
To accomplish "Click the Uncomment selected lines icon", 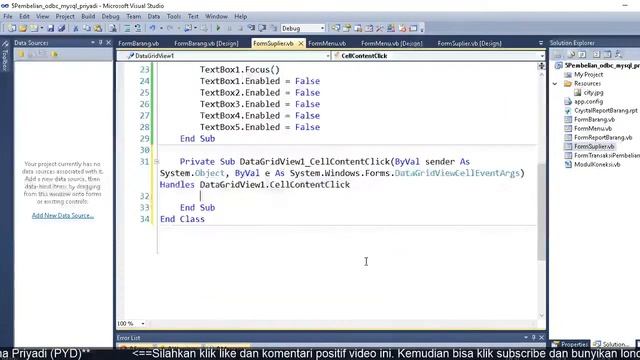I will (x=138, y=28).
